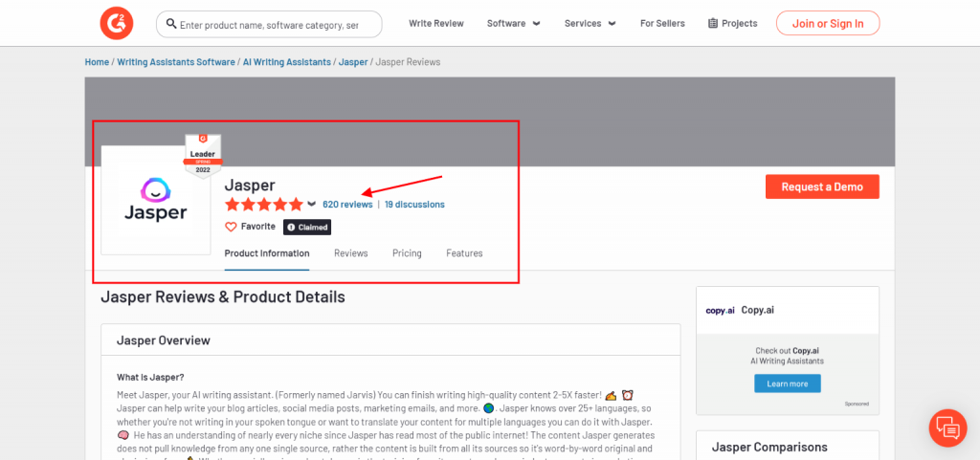Click the search magnifier icon
Screen dimensions: 980x460
pyautogui.click(x=171, y=24)
